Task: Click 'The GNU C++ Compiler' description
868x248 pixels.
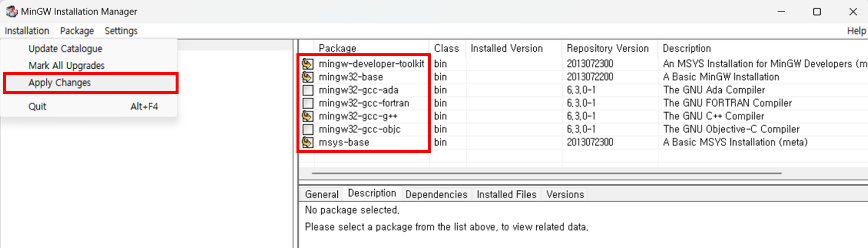Action: (713, 116)
